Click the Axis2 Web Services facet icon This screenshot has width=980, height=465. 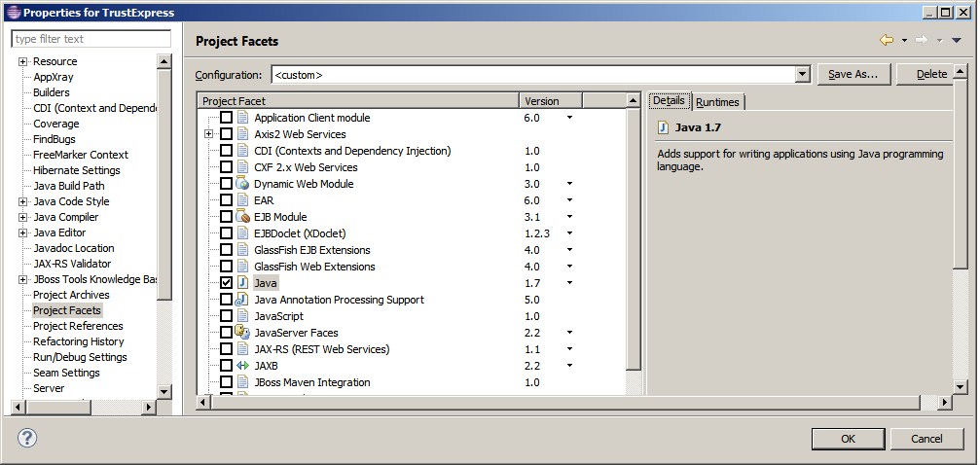[x=243, y=133]
